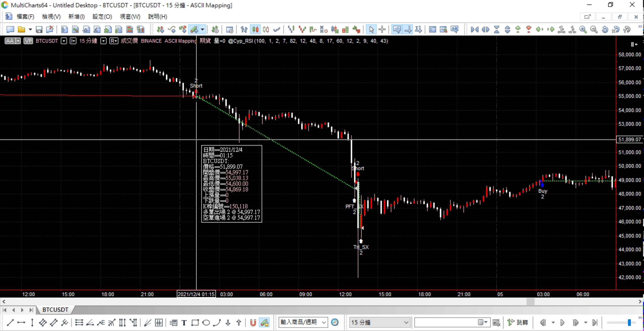Click the Save workspace floppy icon

pos(39,30)
